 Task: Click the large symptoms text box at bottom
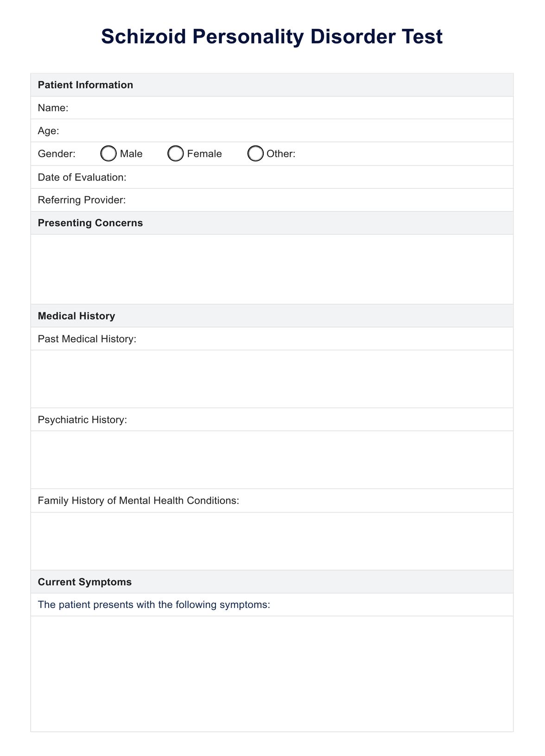272,673
